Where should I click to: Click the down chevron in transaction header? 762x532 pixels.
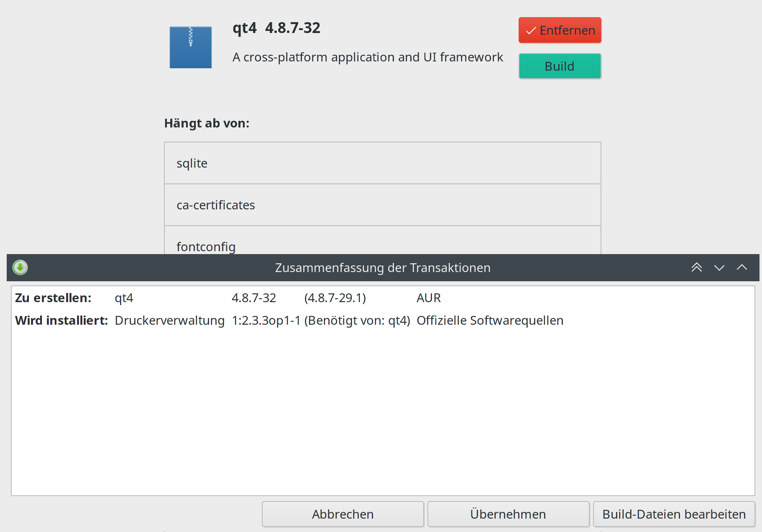pyautogui.click(x=719, y=267)
